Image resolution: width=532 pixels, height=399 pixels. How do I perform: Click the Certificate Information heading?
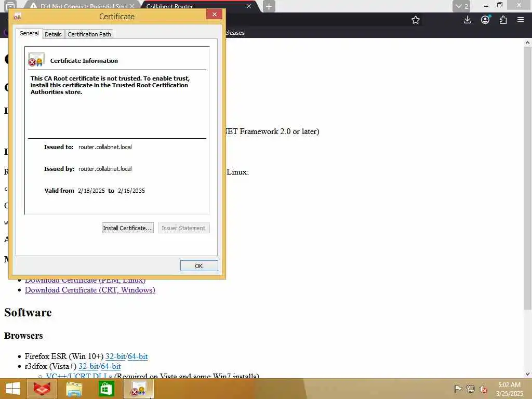(84, 61)
